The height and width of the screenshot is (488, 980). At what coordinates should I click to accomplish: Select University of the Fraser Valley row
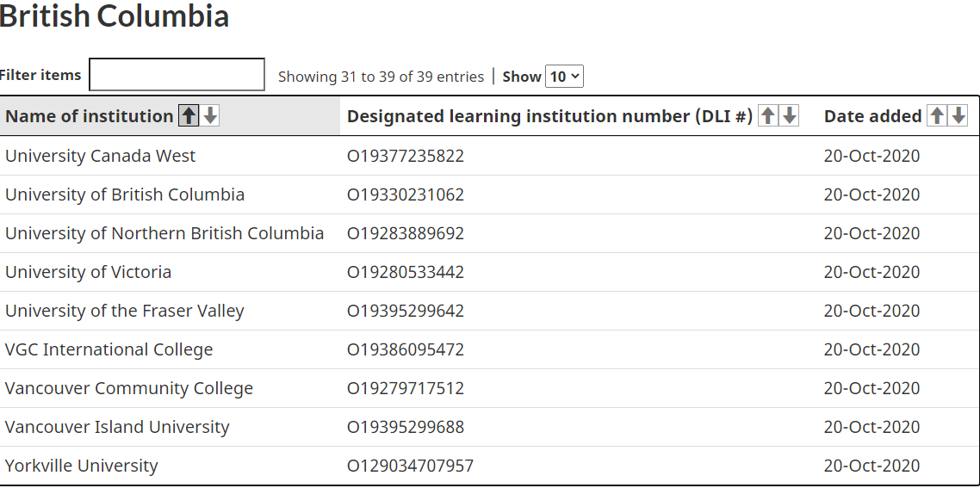click(489, 311)
